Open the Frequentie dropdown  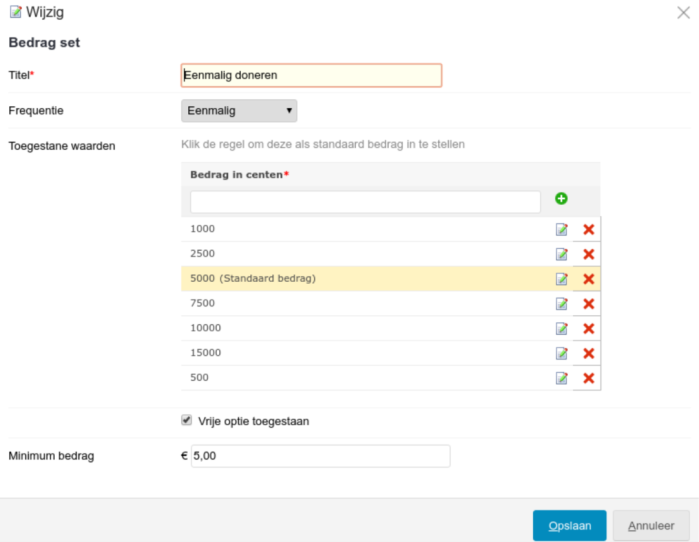tap(239, 111)
